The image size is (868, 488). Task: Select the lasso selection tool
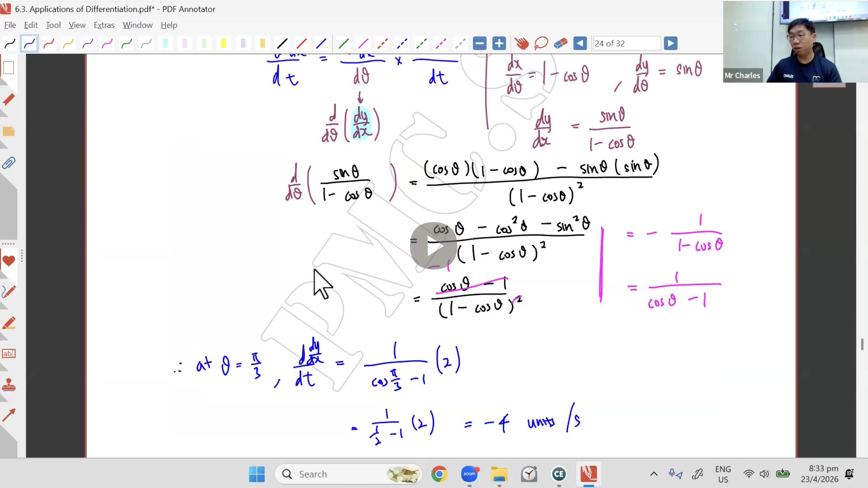(541, 44)
